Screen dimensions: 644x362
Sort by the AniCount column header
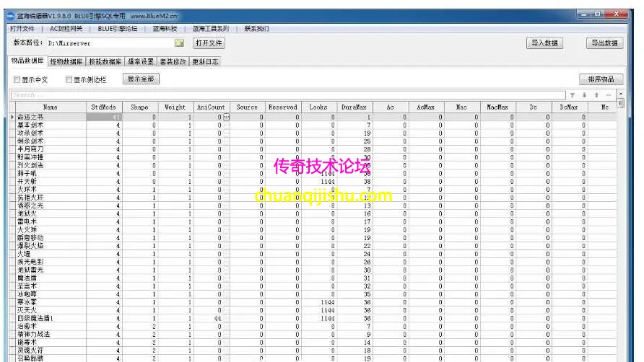pyautogui.click(x=212, y=107)
